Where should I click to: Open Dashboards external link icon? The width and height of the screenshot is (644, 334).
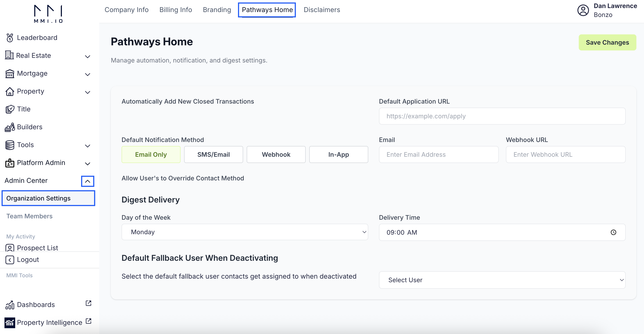(x=88, y=303)
